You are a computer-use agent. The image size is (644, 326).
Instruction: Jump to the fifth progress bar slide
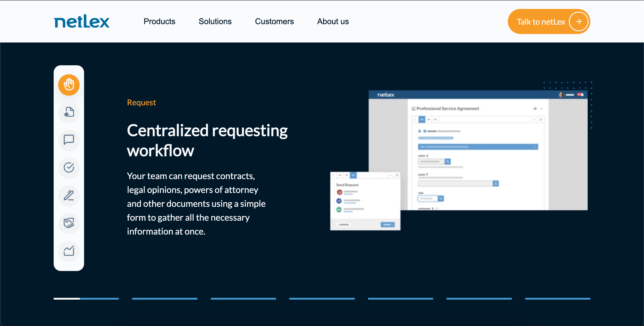tap(400, 298)
